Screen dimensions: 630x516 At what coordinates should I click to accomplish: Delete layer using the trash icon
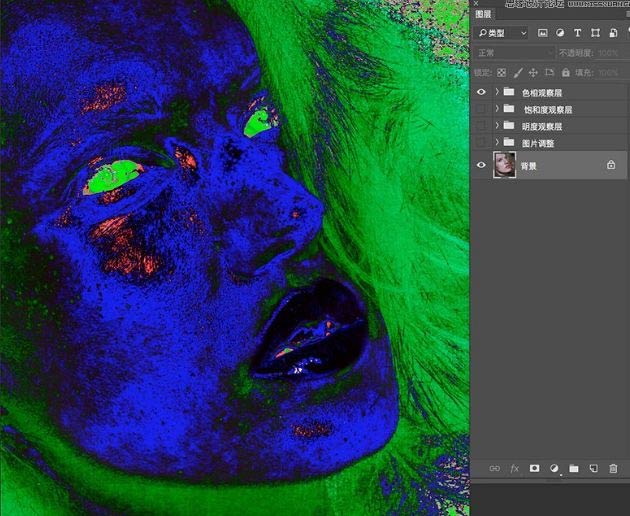(613, 468)
